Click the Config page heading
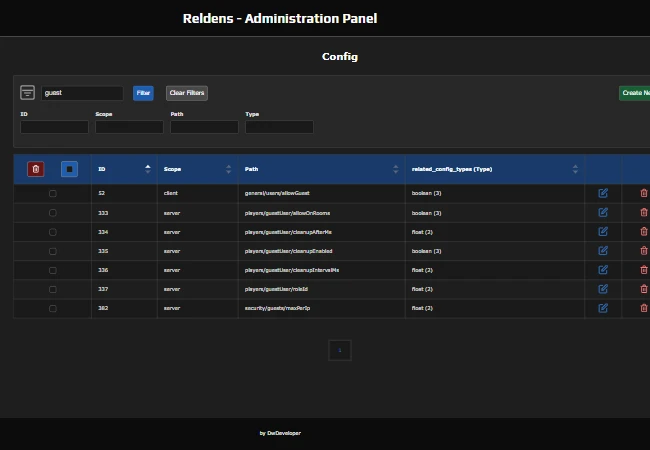The width and height of the screenshot is (650, 450). click(x=340, y=56)
